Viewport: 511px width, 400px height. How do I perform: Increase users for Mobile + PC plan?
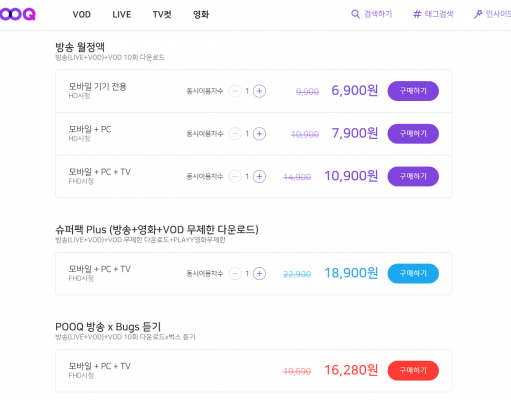tap(259, 134)
